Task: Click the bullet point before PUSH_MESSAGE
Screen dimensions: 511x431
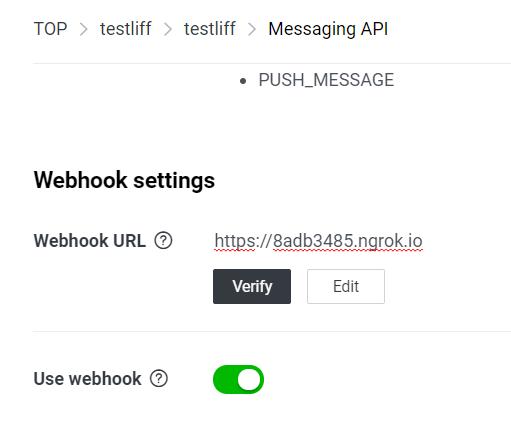Action: 243,81
